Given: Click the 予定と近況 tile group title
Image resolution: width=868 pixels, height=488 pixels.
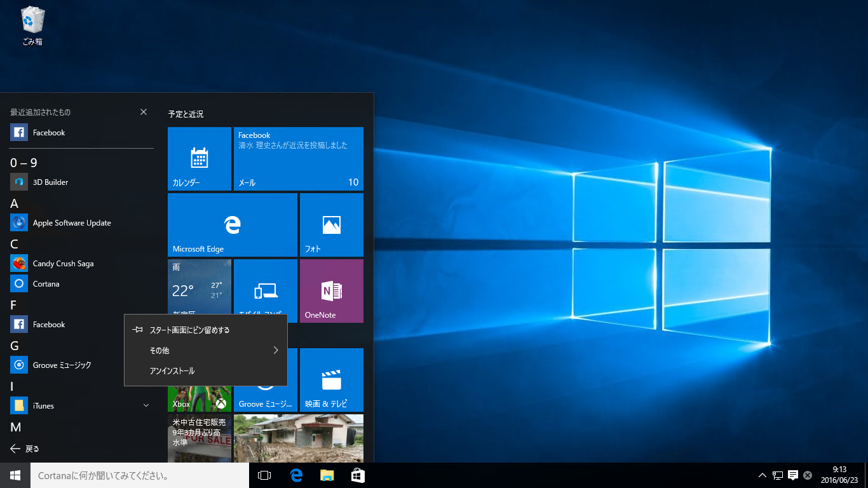Looking at the screenshot, I should [x=186, y=114].
